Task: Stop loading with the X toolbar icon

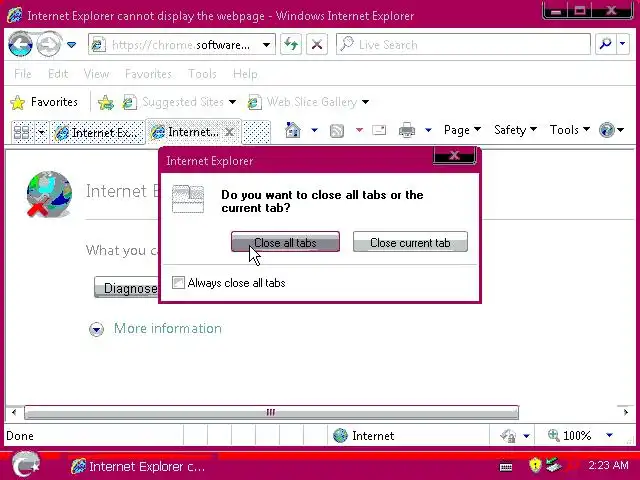Action: click(x=317, y=44)
